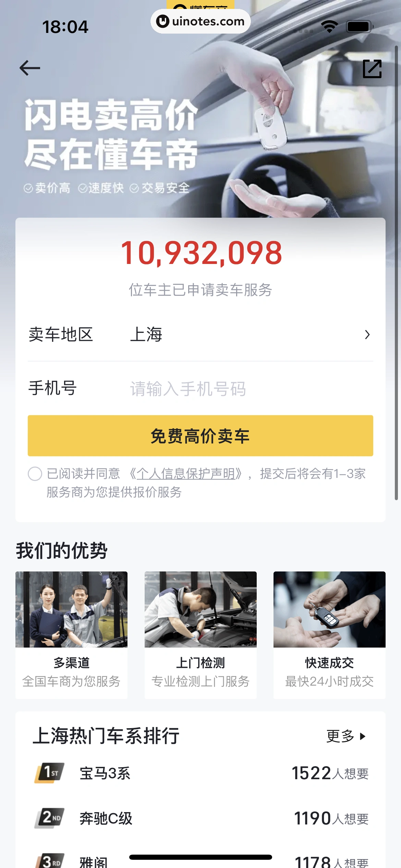This screenshot has width=401, height=868.
Task: Tap the 2nd place rank badge
Action: point(50,818)
